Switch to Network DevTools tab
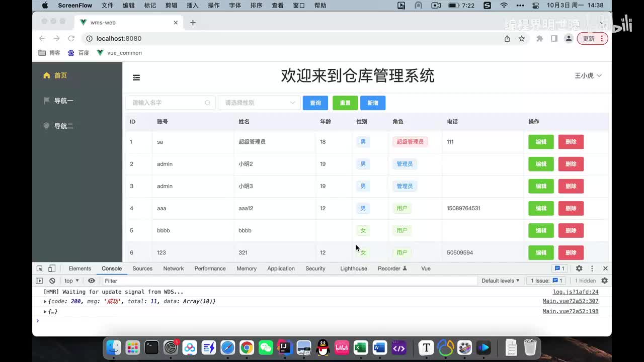This screenshot has height=362, width=644. coord(174,268)
